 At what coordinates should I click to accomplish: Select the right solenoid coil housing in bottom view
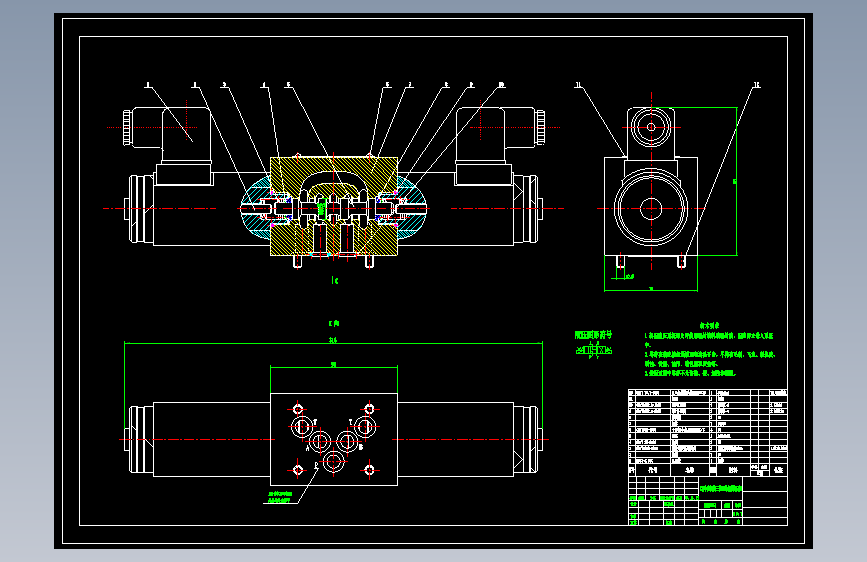point(456,440)
